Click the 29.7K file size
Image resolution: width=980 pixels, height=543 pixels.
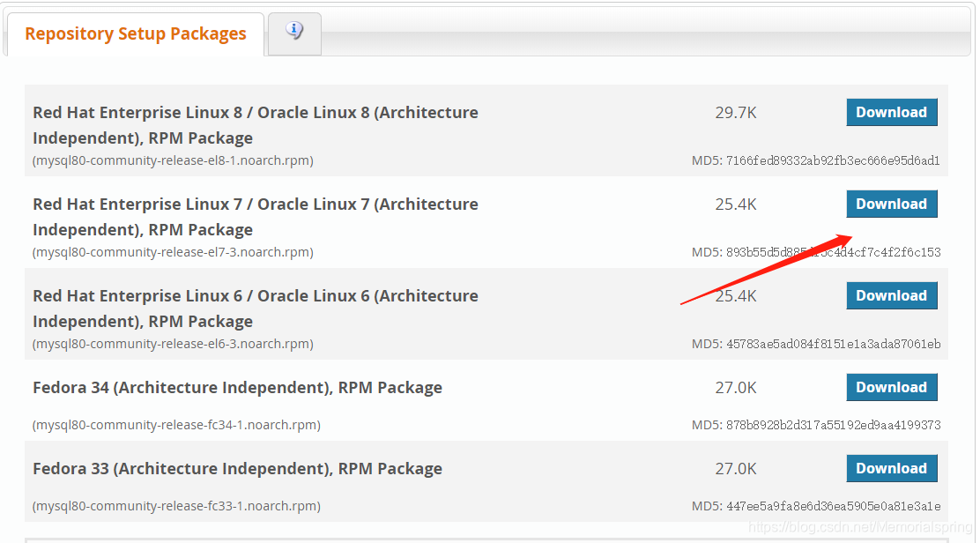[x=736, y=113]
